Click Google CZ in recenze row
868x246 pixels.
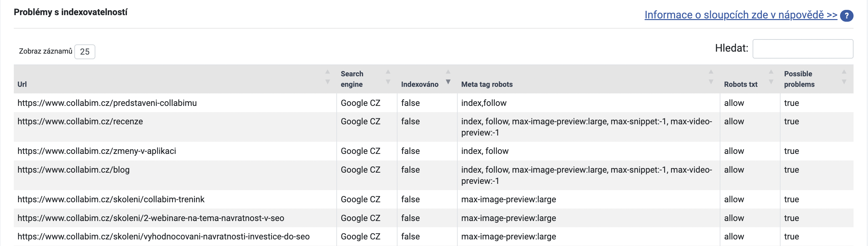(360, 121)
